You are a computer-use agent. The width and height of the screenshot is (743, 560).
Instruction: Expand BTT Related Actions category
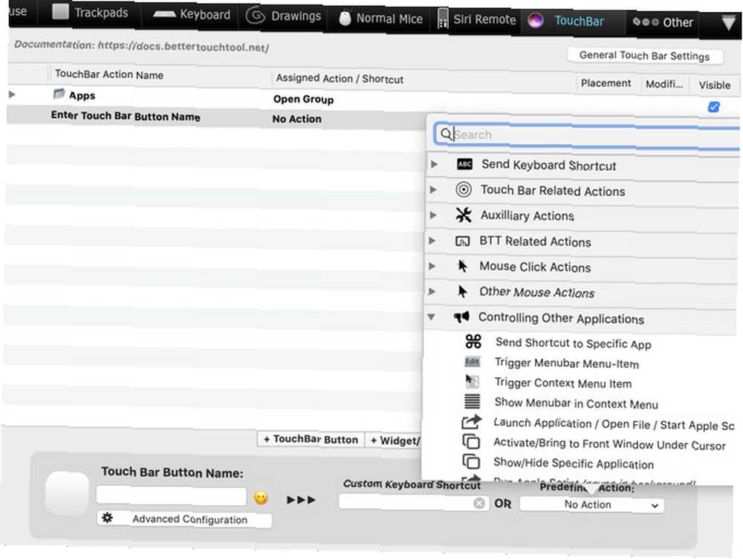432,241
